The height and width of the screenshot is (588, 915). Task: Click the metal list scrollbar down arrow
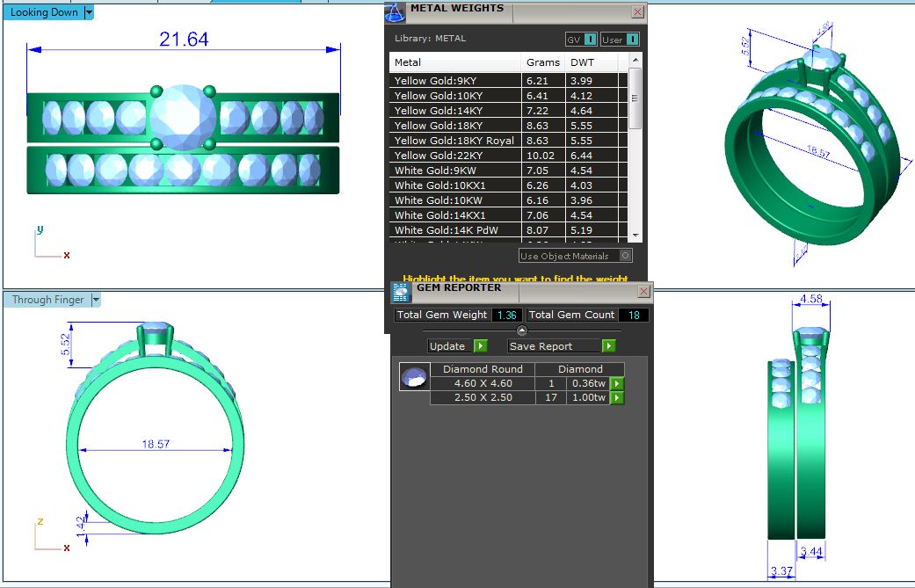(635, 236)
